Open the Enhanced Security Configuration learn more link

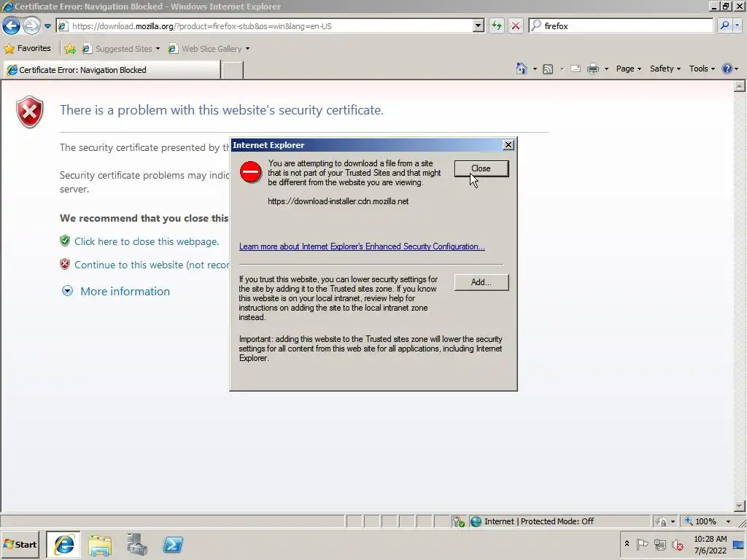tap(362, 246)
